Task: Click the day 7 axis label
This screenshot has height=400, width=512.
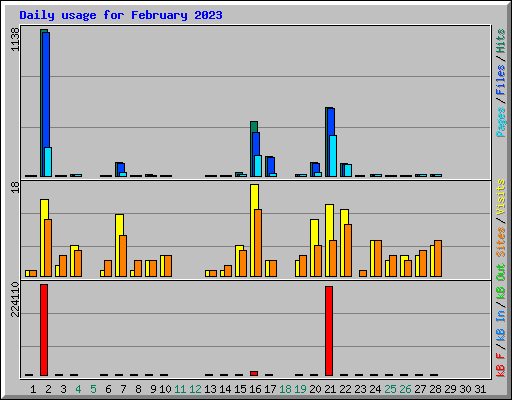Action: (x=123, y=389)
